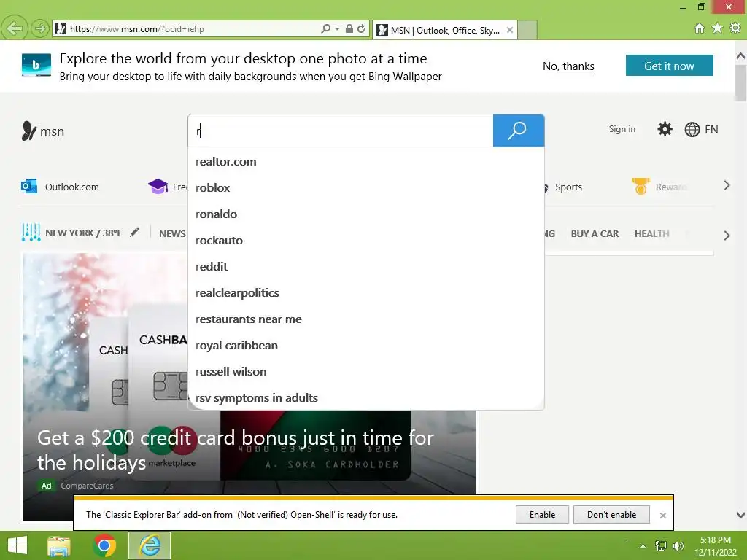
Task: Refresh the page with the reload icon
Action: coord(361,28)
